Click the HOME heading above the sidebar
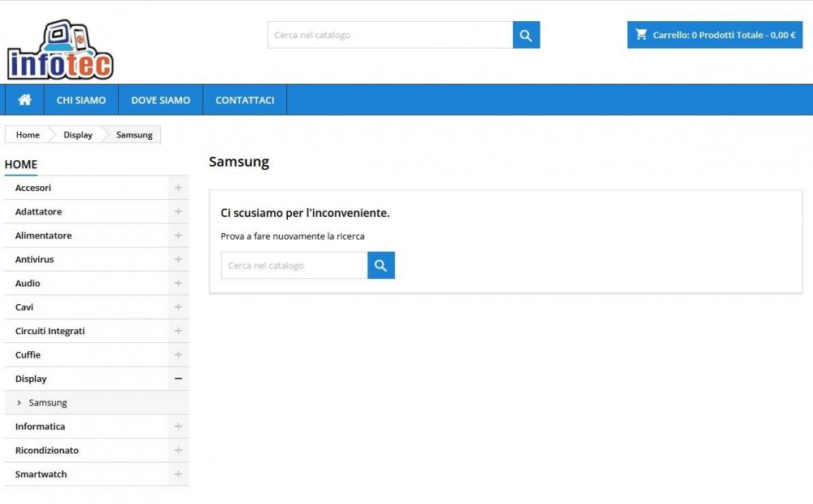This screenshot has height=504, width=813. (x=20, y=164)
